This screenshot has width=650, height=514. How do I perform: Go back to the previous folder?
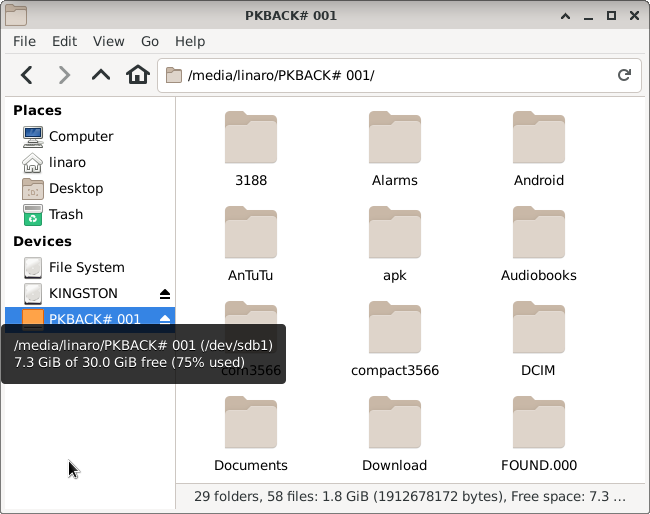click(x=27, y=75)
